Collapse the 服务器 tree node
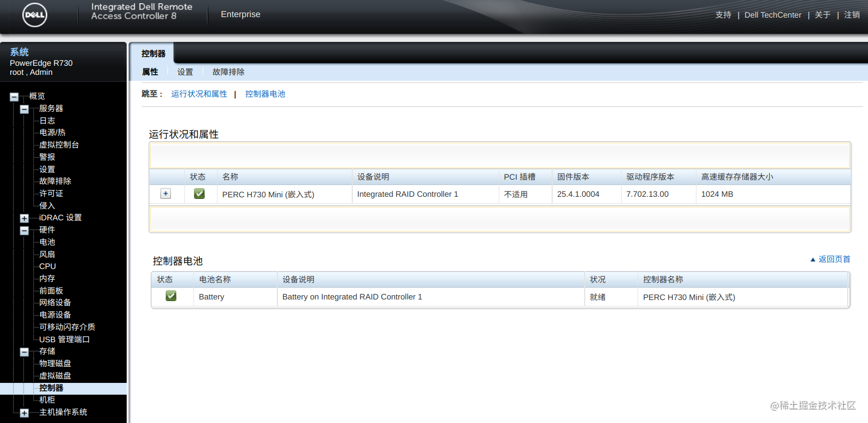The image size is (868, 423). click(x=24, y=109)
